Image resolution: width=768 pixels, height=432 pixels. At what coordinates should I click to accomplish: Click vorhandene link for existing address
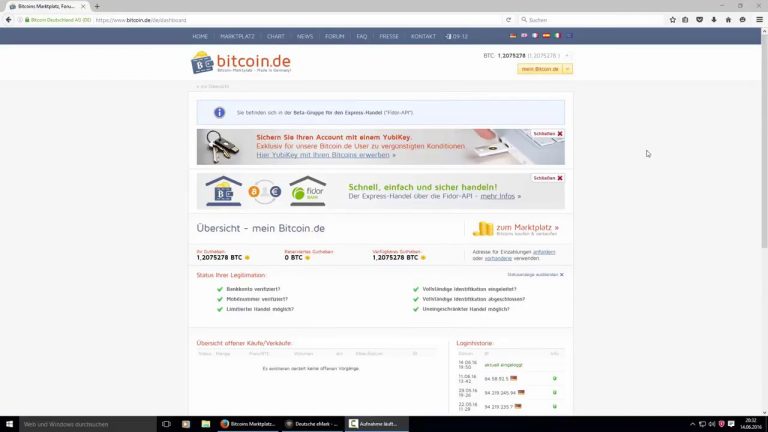(x=498, y=258)
